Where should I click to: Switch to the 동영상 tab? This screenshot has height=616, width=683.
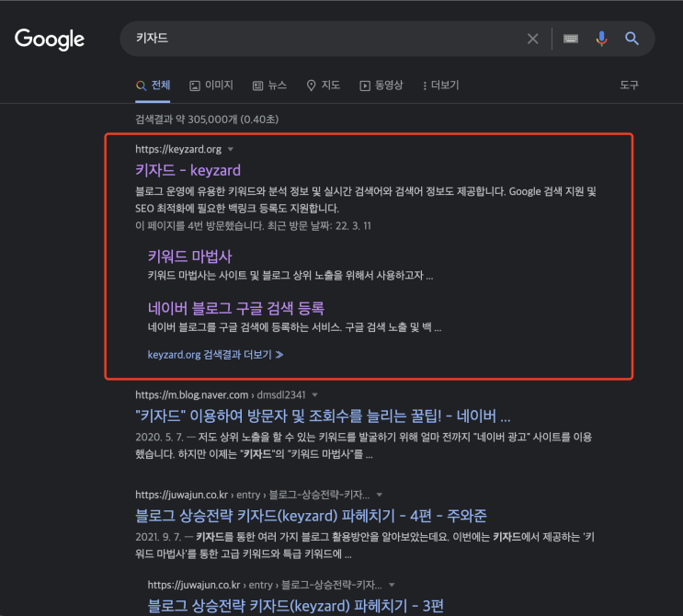(x=381, y=86)
